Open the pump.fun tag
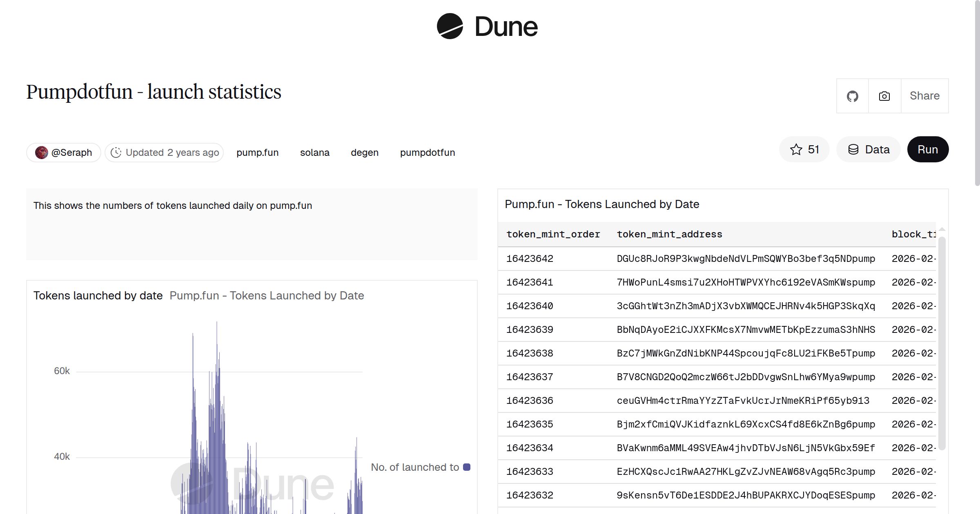The width and height of the screenshot is (980, 514). [x=258, y=152]
